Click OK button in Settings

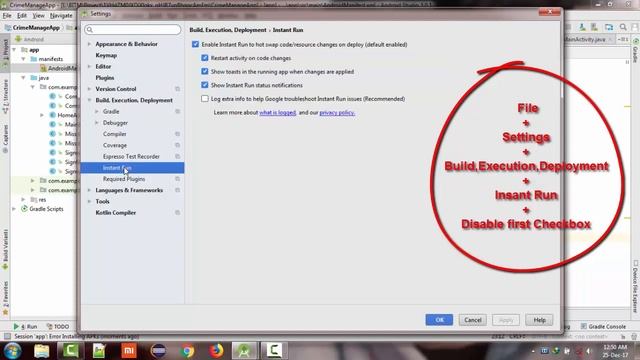pos(439,320)
